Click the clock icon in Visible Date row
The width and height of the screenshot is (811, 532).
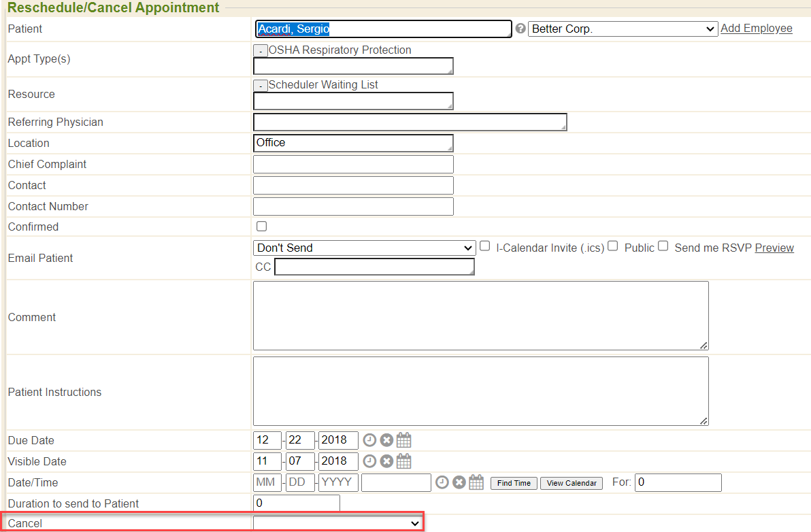click(369, 461)
